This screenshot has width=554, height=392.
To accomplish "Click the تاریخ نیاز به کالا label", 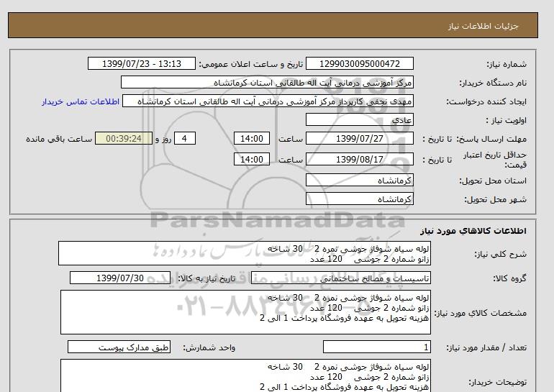I will pos(206,278).
